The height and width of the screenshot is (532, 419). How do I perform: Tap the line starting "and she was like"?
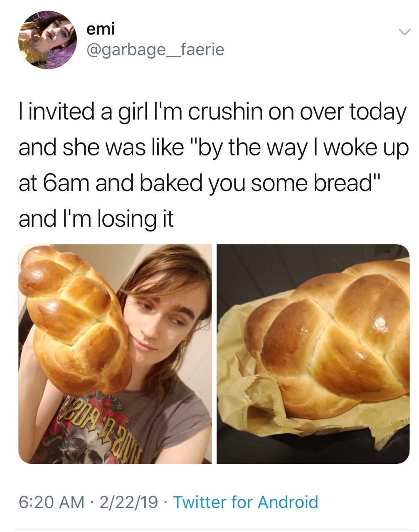(214, 148)
